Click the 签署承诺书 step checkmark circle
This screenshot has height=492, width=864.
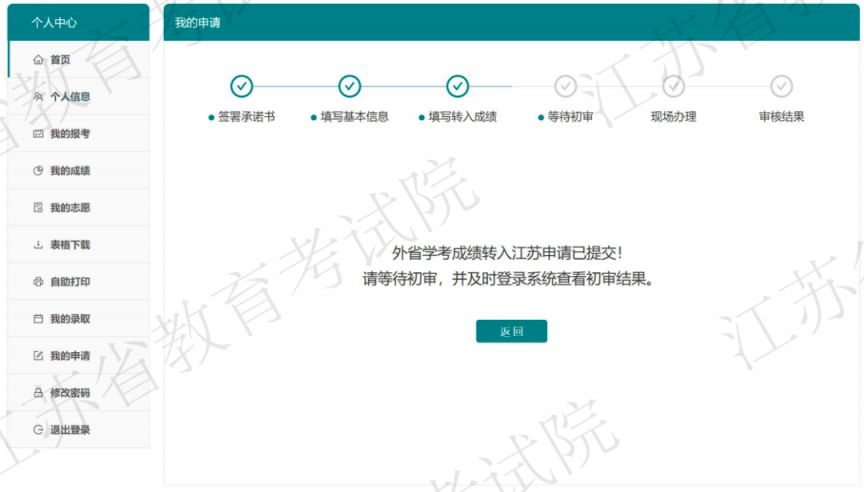[241, 86]
